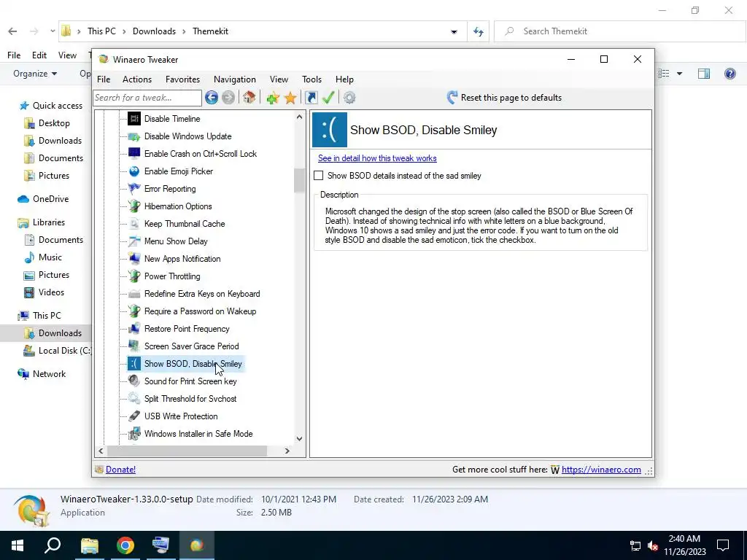Click the Home icon in Winaero toolbar
The height and width of the screenshot is (560, 747).
[x=249, y=98]
